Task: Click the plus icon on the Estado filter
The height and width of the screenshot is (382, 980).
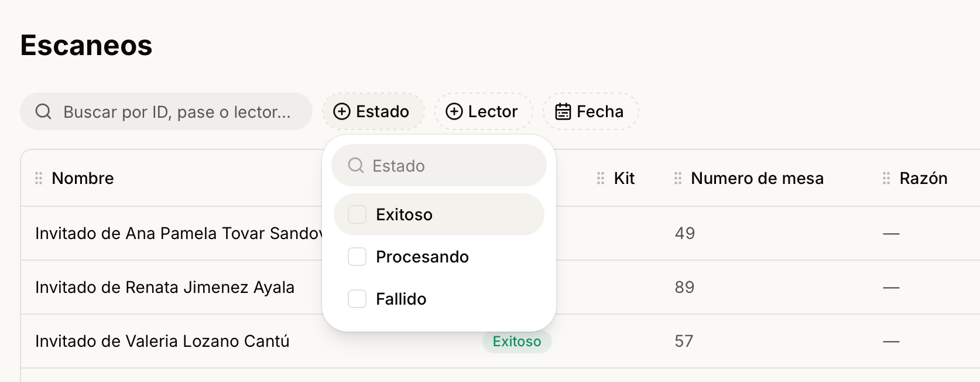Action: (342, 111)
